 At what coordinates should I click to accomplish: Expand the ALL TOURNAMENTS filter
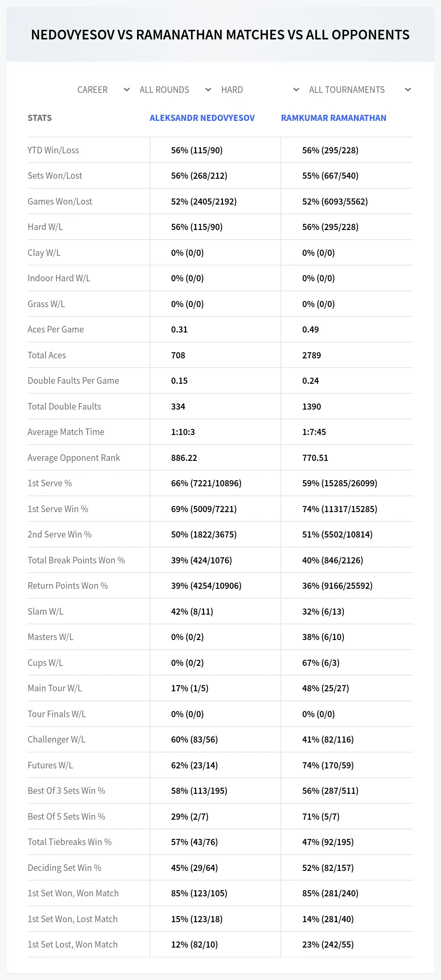click(x=360, y=90)
